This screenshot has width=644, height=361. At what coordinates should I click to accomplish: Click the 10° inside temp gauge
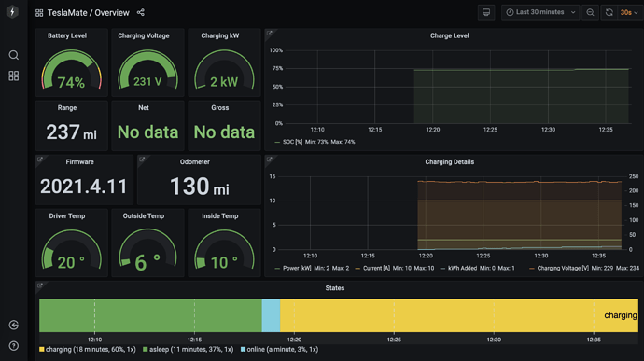point(224,249)
